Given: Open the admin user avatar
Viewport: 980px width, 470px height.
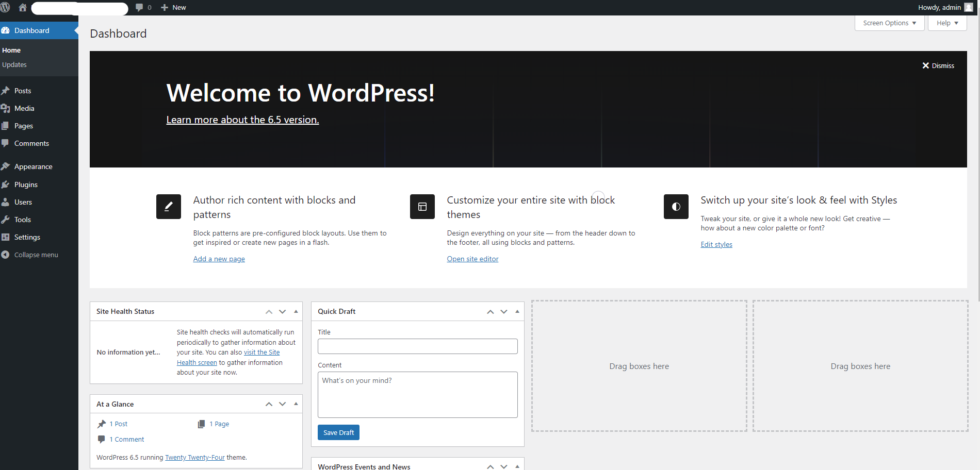Looking at the screenshot, I should click(x=969, y=7).
